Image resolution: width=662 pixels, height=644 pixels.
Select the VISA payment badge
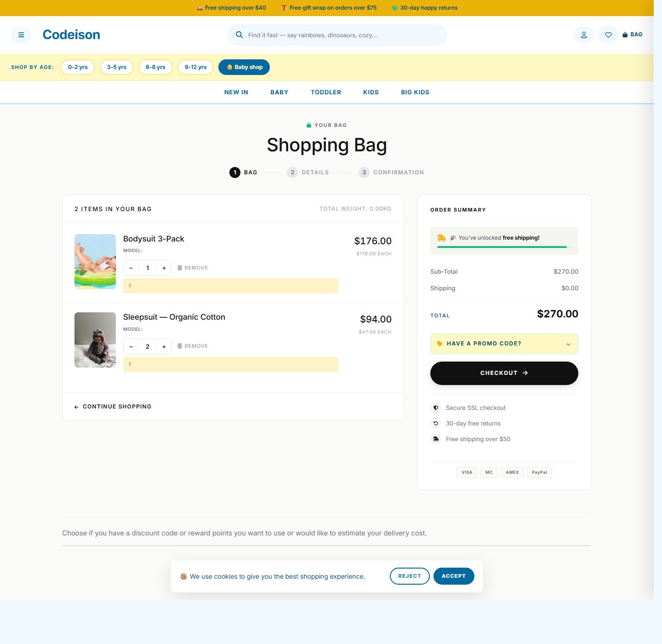click(x=467, y=472)
